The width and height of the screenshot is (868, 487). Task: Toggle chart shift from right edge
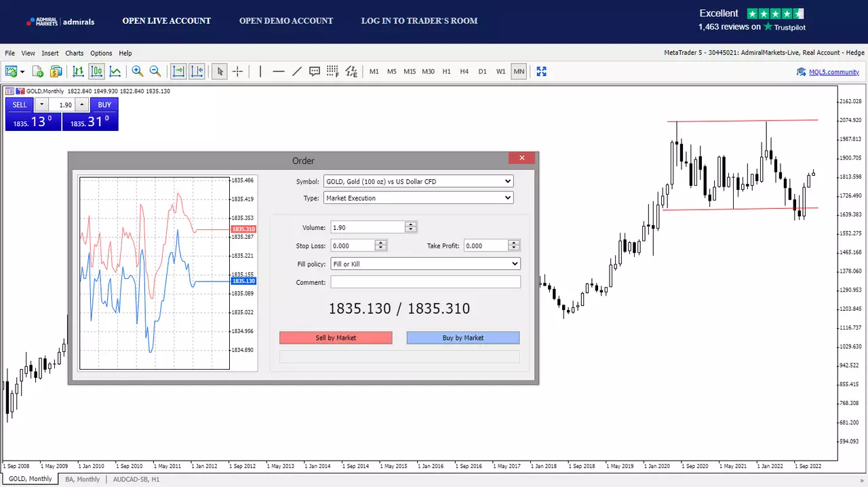[x=197, y=71]
